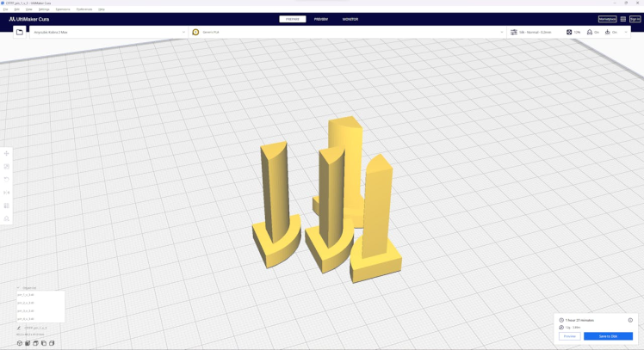Open the Marketplace button
Screen dimensions: 644x350
pos(608,19)
